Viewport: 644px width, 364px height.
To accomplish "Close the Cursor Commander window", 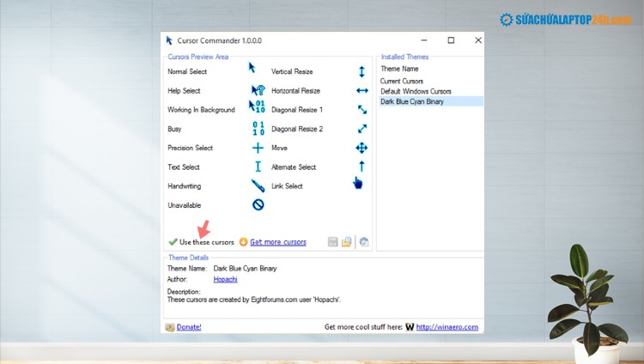I will click(x=478, y=40).
